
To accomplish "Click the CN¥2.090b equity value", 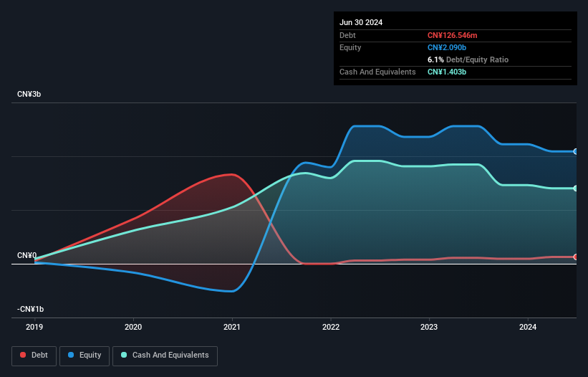I will 447,47.
